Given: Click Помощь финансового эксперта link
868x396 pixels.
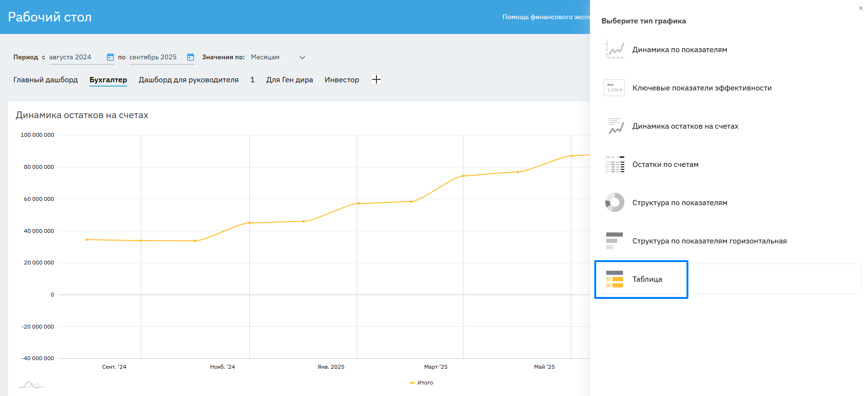Looking at the screenshot, I should pyautogui.click(x=546, y=17).
